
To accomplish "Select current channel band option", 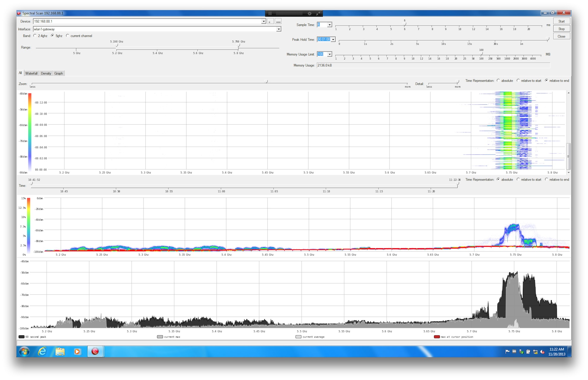I will coord(68,36).
